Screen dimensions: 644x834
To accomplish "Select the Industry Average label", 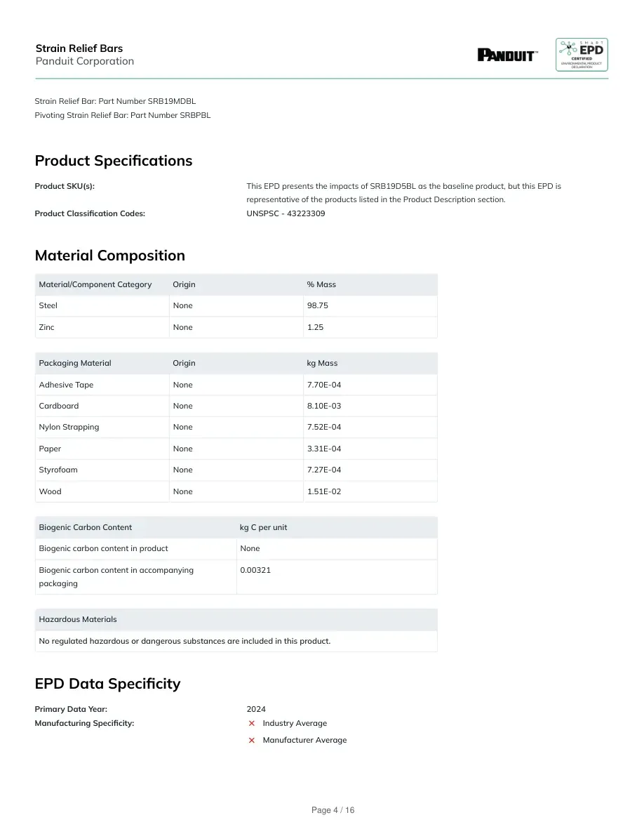I will [x=295, y=723].
